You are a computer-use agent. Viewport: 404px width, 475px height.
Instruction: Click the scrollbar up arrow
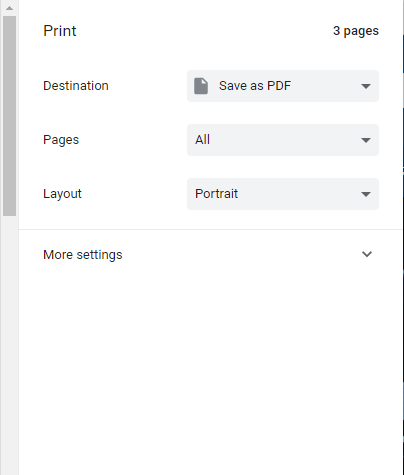click(x=9, y=8)
